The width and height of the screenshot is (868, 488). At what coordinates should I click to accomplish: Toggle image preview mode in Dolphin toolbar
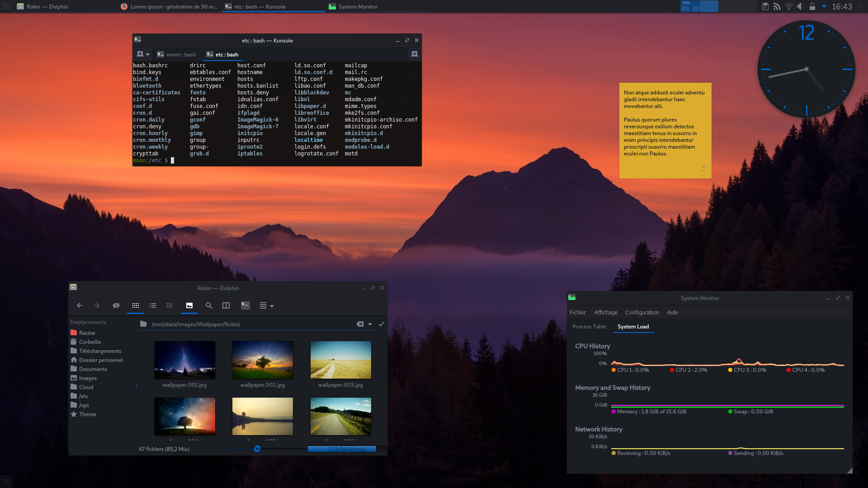[x=189, y=306]
